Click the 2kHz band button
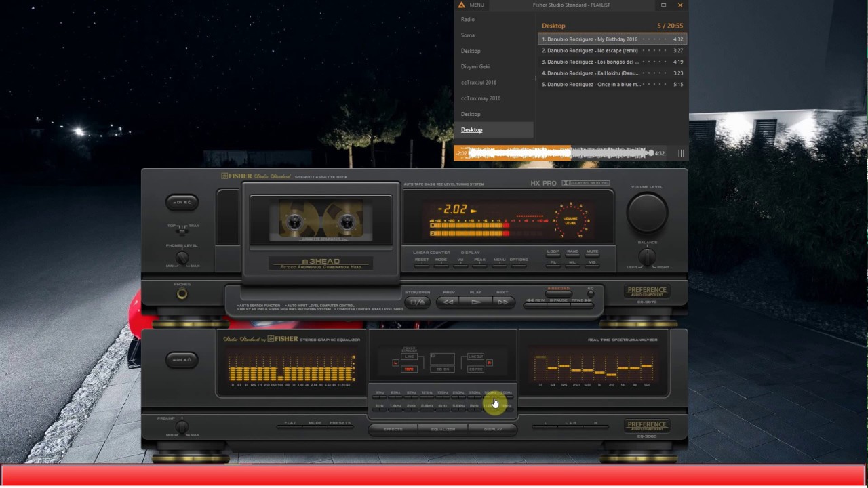The width and height of the screenshot is (868, 488). (412, 409)
